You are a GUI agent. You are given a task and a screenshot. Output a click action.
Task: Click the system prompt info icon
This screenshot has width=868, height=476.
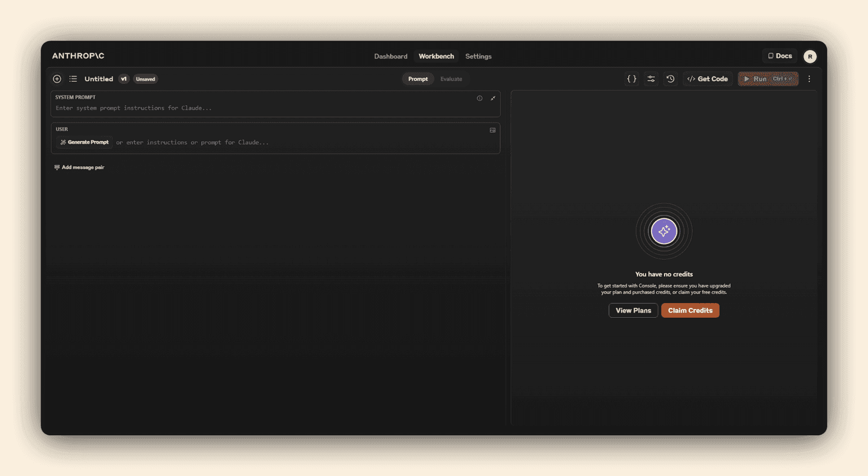click(480, 98)
